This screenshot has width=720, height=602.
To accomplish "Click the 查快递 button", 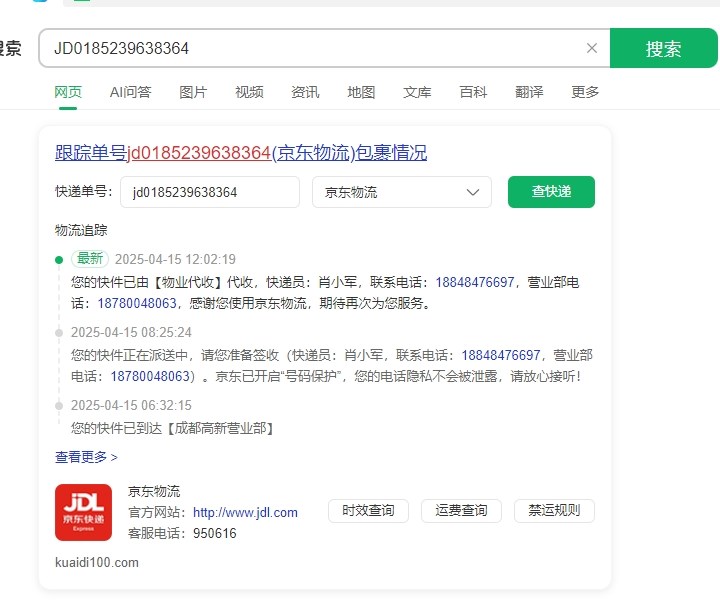I will (551, 192).
